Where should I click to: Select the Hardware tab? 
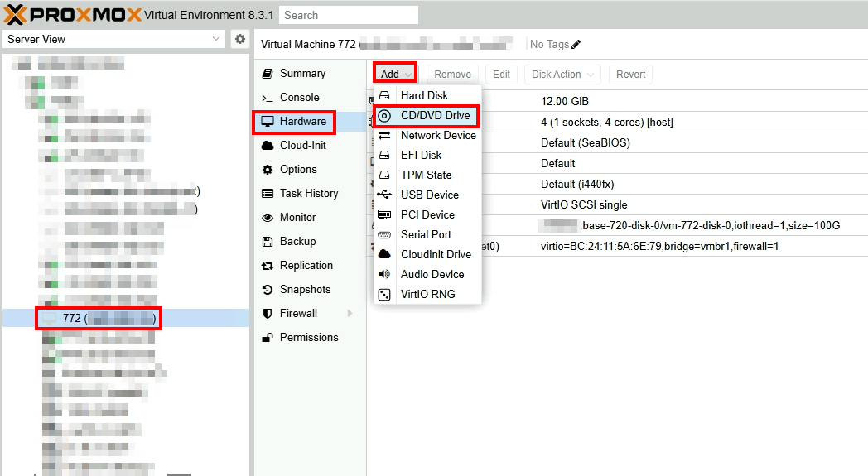[x=311, y=121]
